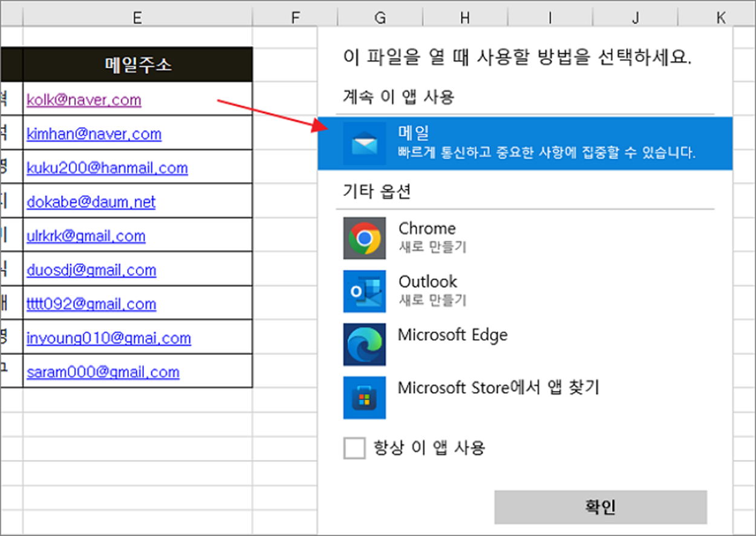Viewport: 756px width, 536px height.
Task: Select the 메일 option label
Action: coord(414,133)
